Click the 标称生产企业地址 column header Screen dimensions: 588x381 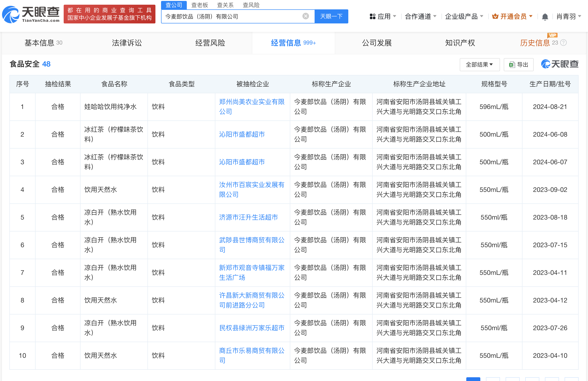pos(419,84)
